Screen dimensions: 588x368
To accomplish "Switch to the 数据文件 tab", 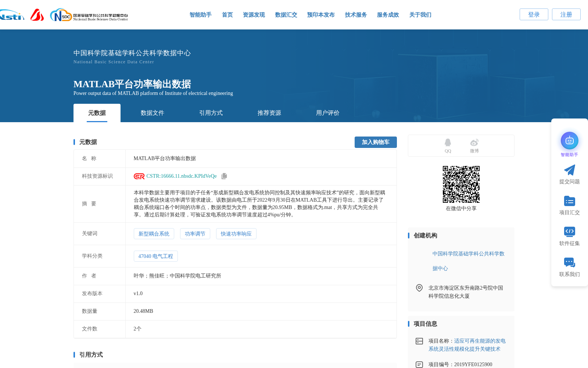I will (153, 113).
